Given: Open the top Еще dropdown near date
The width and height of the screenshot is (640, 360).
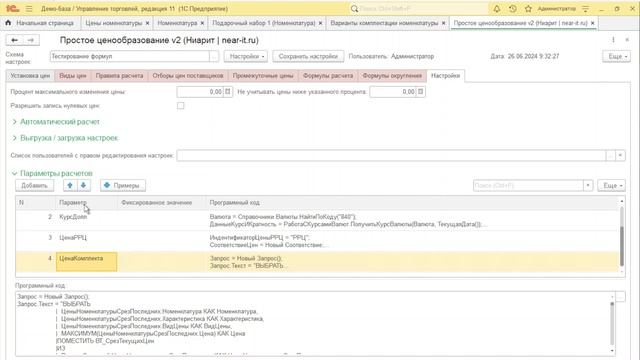Looking at the screenshot, I should point(616,56).
